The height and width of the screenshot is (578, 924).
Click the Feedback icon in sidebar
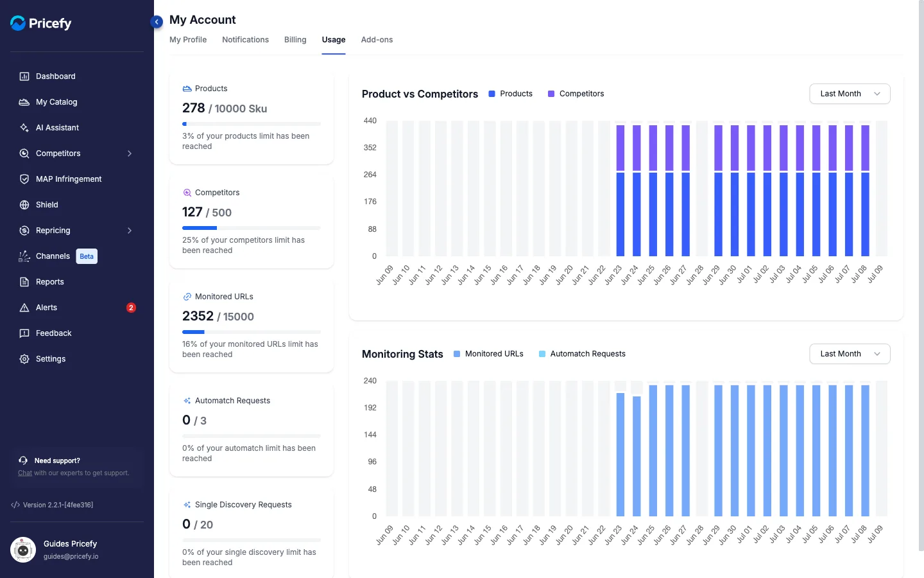(24, 333)
